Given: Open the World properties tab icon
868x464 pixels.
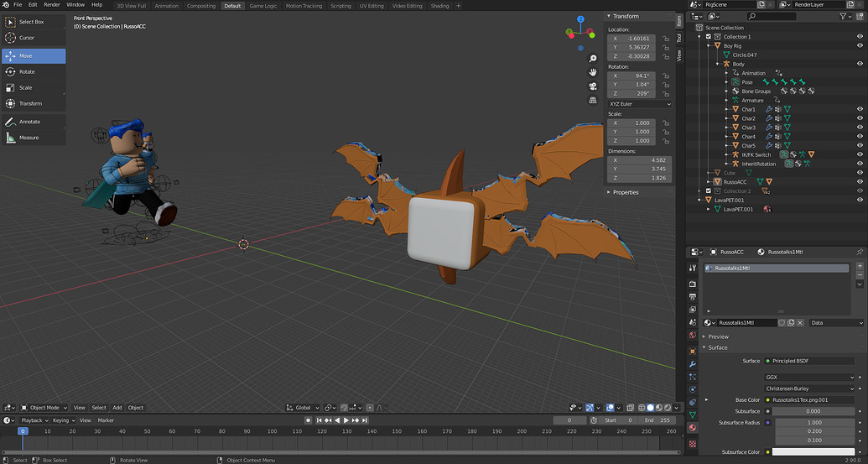Looking at the screenshot, I should pos(693,336).
